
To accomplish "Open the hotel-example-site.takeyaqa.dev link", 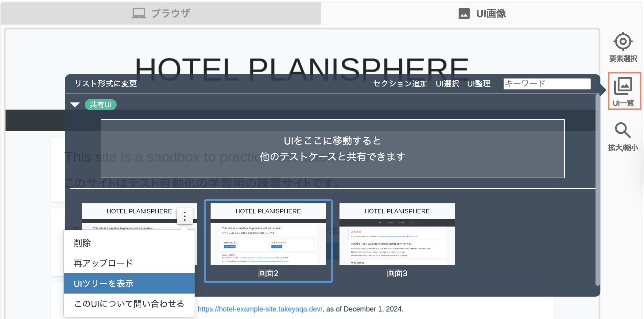I will pos(260,309).
